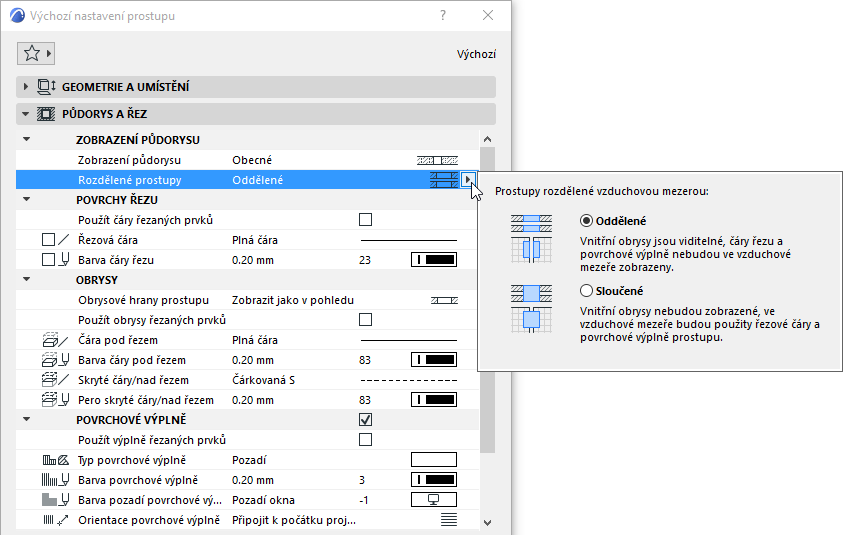Viewport: 844px width, 535px height.
Task: Click the Pero skryté čáry/nad řezem icon
Action: pyautogui.click(x=56, y=400)
